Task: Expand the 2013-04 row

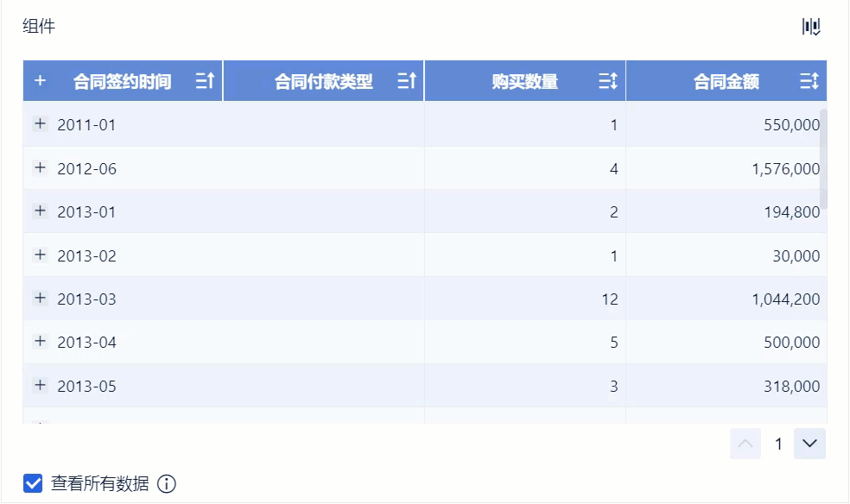Action: [40, 342]
